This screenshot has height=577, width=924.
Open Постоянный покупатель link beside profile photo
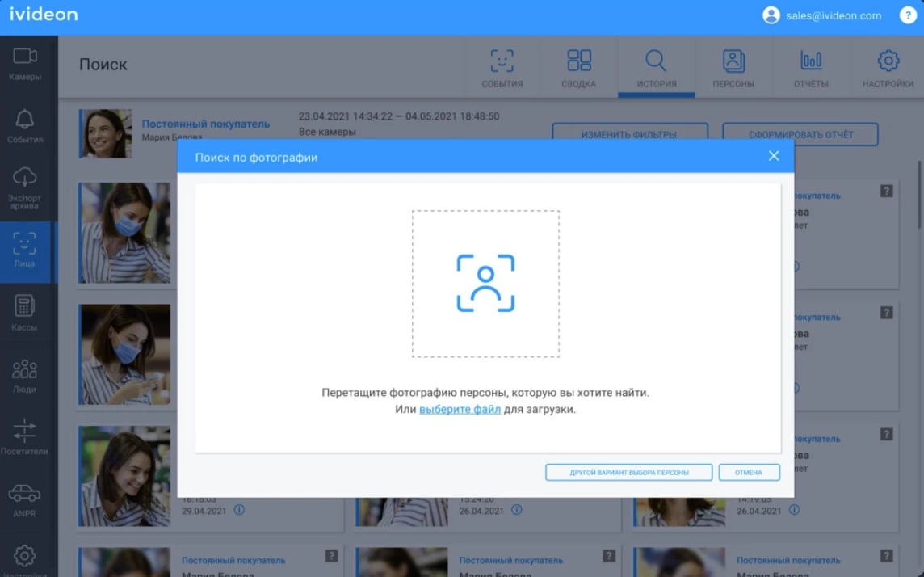(x=206, y=124)
